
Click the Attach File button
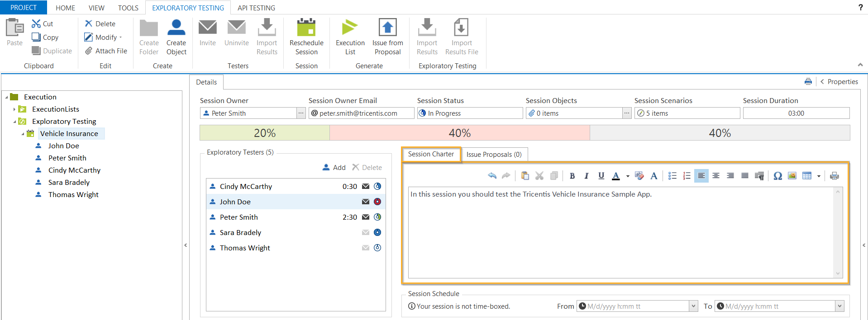click(x=106, y=51)
